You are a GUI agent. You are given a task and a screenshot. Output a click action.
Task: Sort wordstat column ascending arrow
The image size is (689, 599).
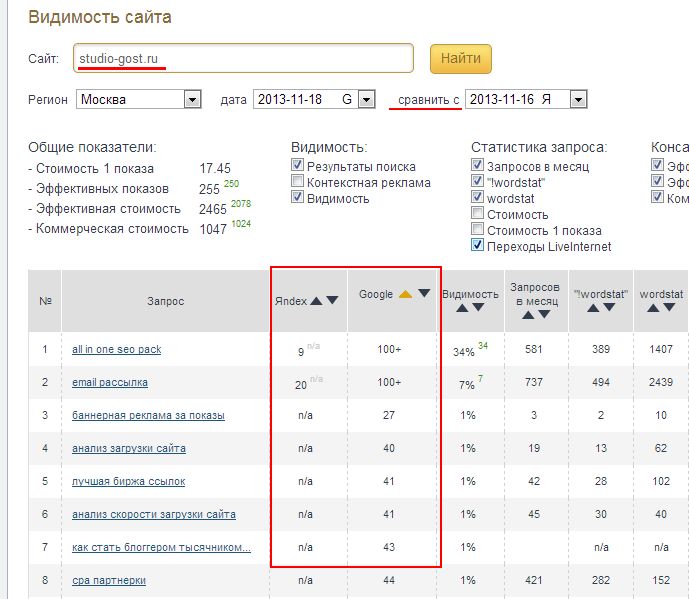tap(653, 308)
